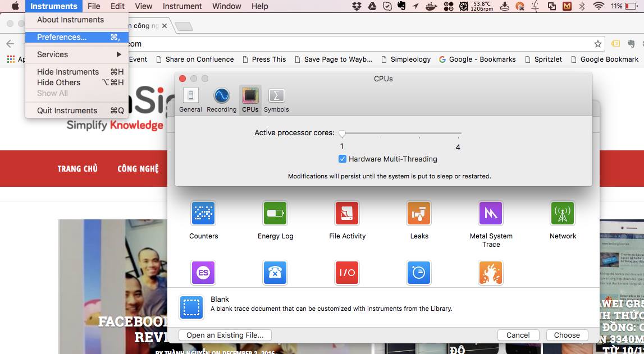644x354 pixels.
Task: Open the View menu
Action: (144, 6)
